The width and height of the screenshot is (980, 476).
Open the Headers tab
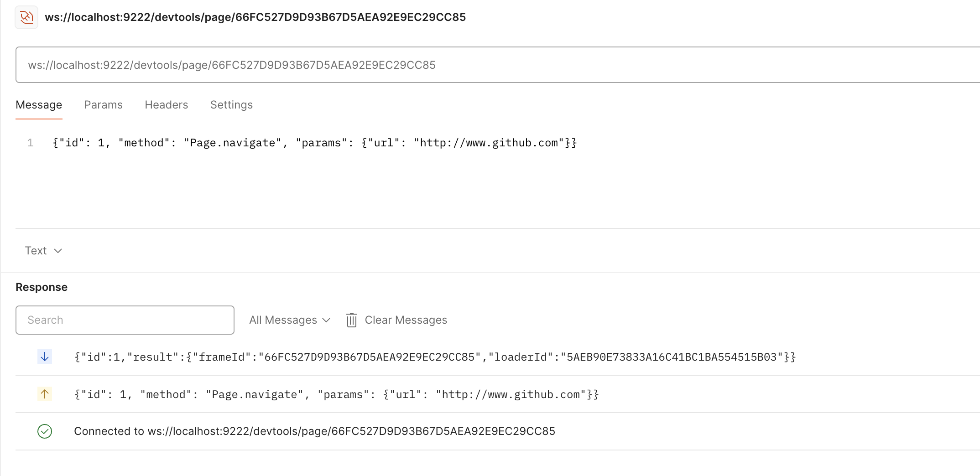click(167, 105)
